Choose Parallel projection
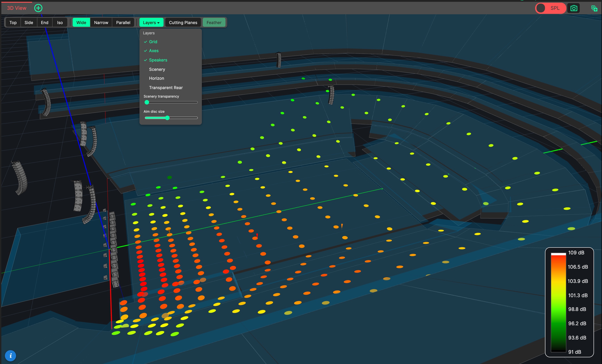Viewport: 602px width, 364px height. tap(123, 22)
